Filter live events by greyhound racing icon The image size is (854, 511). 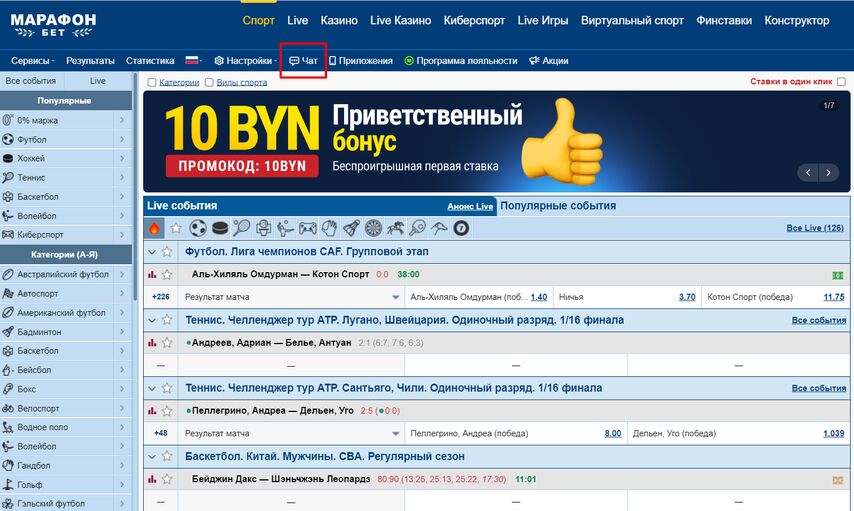click(x=439, y=228)
